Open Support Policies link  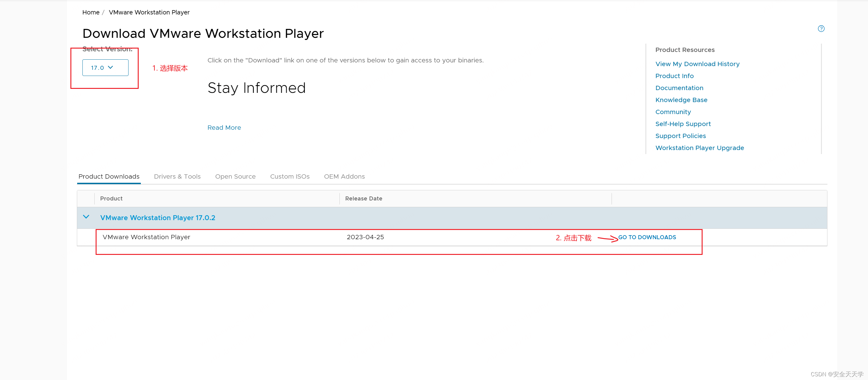pos(680,136)
